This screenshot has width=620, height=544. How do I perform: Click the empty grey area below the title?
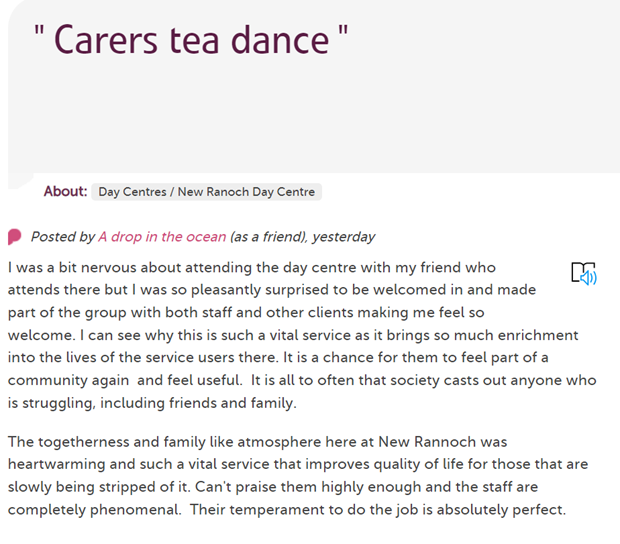pyautogui.click(x=314, y=119)
